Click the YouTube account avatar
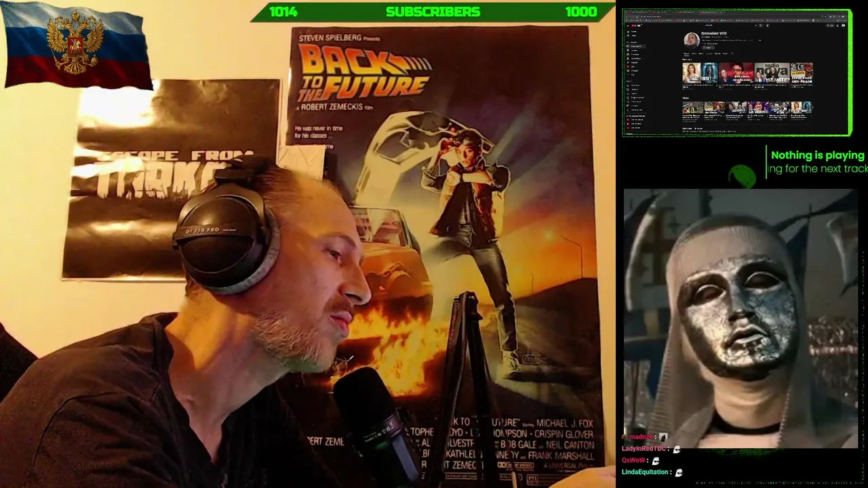The height and width of the screenshot is (488, 868). (844, 24)
